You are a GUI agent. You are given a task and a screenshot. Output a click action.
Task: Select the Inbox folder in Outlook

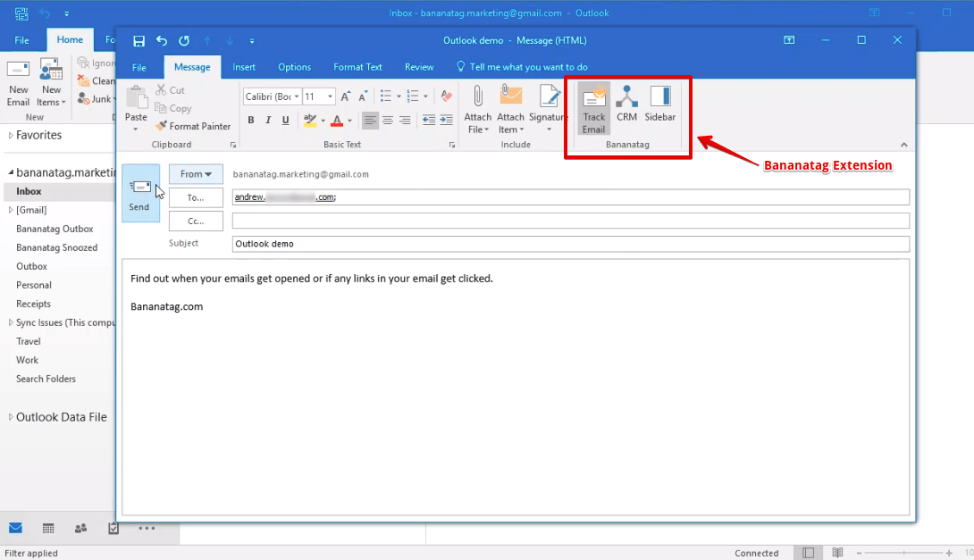click(x=29, y=191)
